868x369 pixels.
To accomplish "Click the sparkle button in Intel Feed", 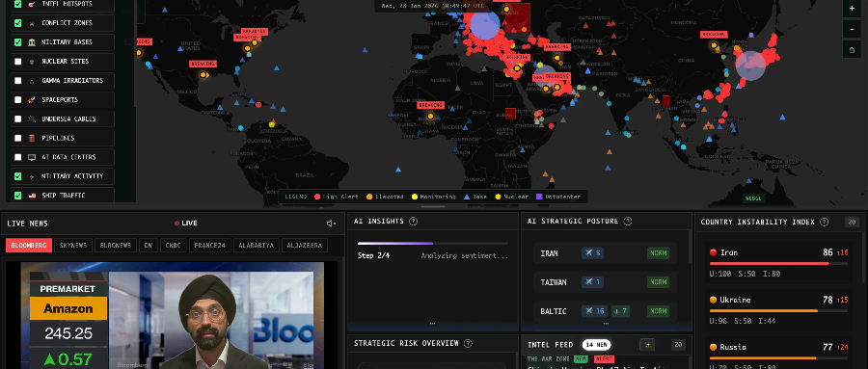I will tap(646, 345).
